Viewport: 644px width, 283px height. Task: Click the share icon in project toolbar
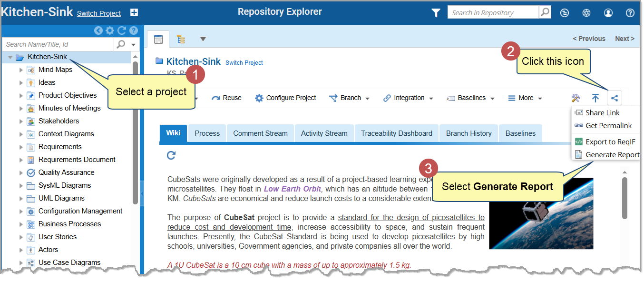pos(615,98)
